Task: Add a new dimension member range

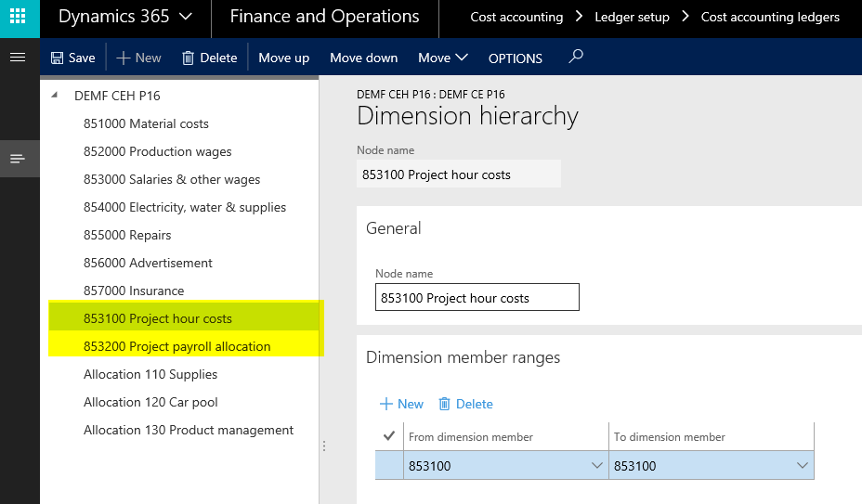Action: click(401, 404)
